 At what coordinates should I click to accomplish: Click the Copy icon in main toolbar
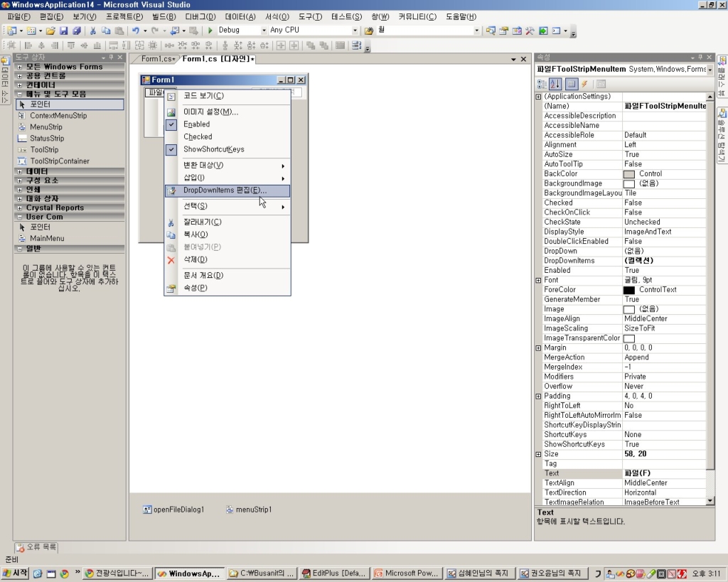(x=106, y=31)
